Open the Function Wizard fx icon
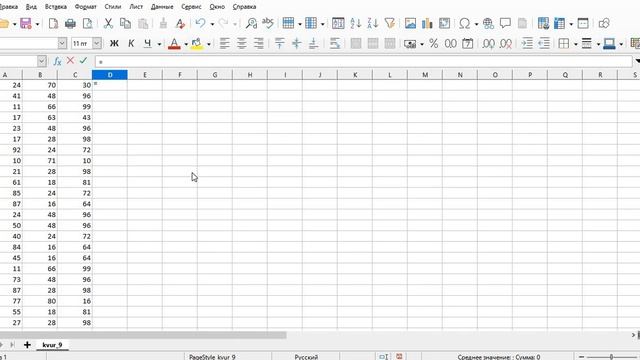 [x=57, y=61]
